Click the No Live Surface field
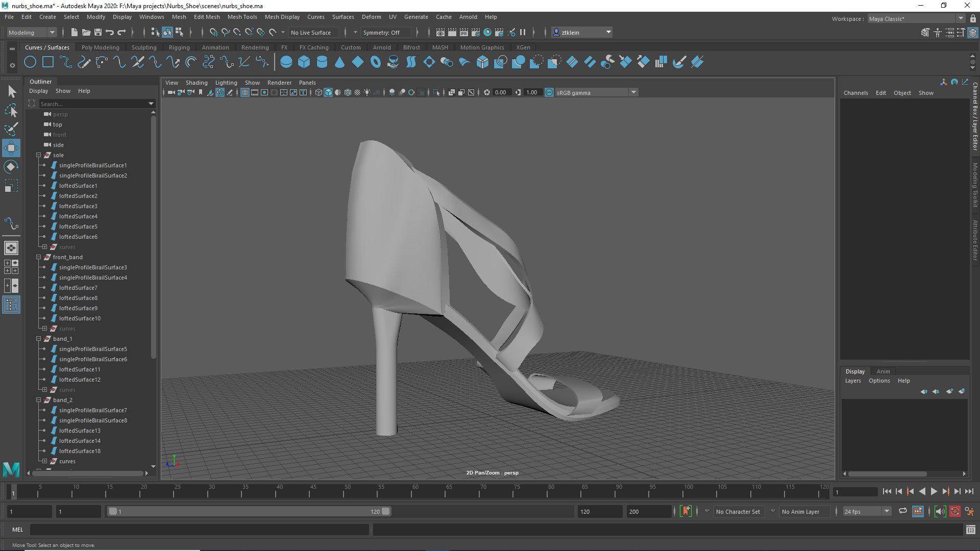This screenshot has height=551, width=980. point(311,32)
